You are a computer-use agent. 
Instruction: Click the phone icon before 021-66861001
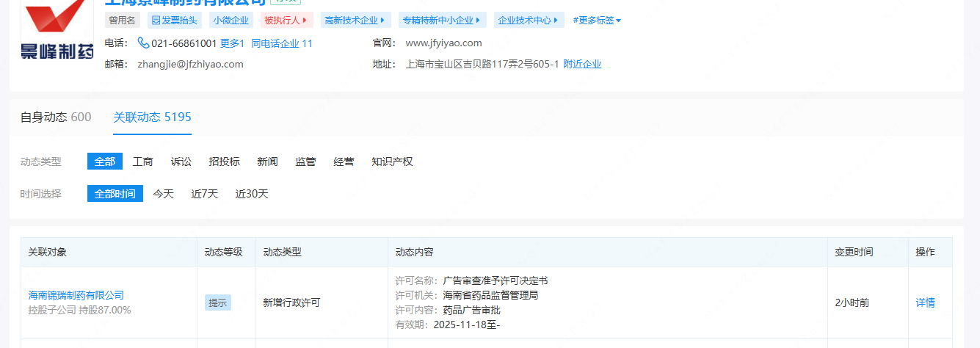click(143, 43)
